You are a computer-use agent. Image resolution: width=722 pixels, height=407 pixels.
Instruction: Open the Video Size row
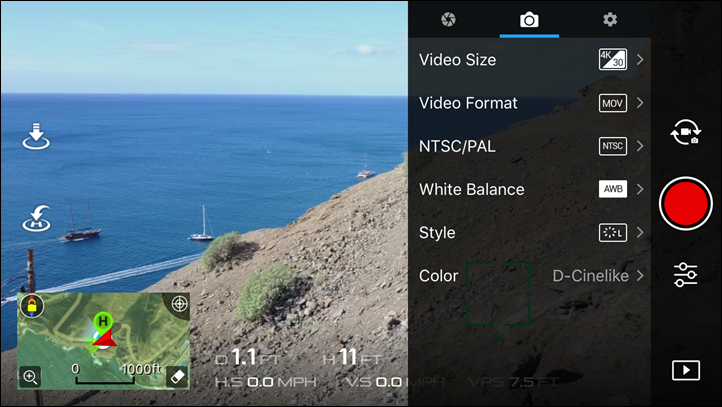point(530,59)
